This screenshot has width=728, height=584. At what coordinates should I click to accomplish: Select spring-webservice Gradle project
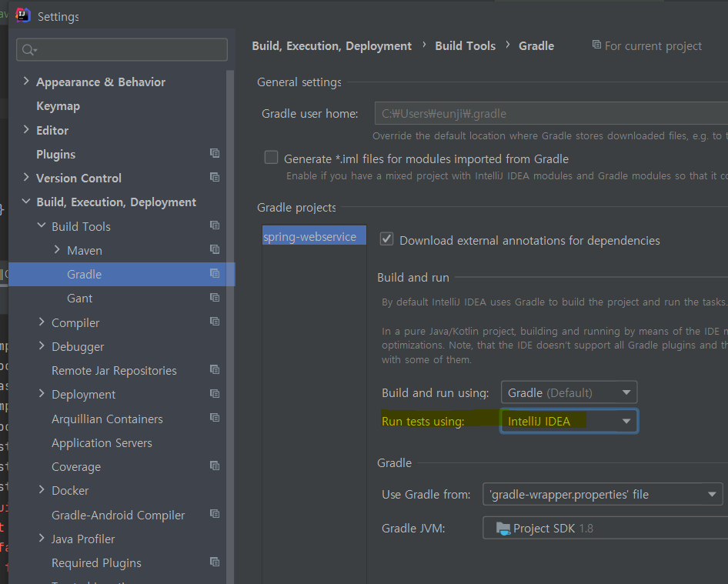[314, 237]
